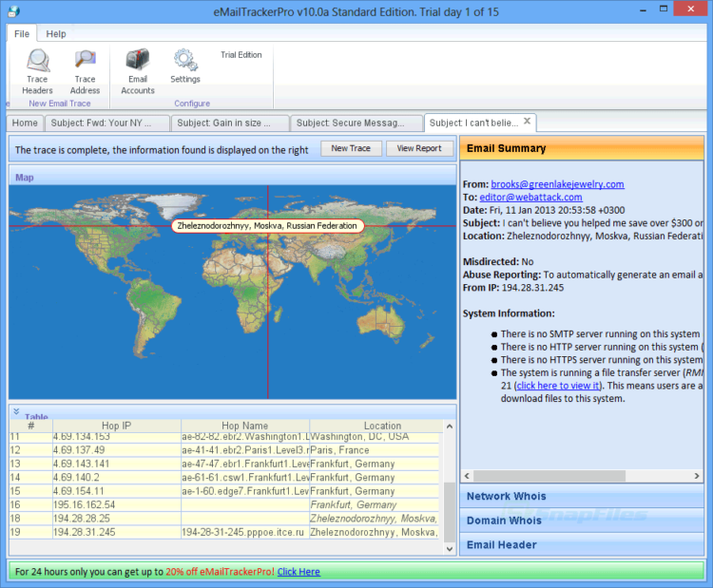This screenshot has width=713, height=588.
Task: Click the Trial Edition label
Action: click(x=241, y=55)
